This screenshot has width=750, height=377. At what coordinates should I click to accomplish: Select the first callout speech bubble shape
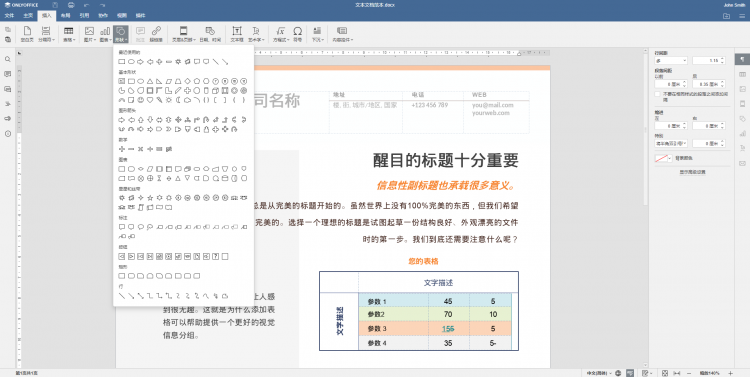(121, 227)
